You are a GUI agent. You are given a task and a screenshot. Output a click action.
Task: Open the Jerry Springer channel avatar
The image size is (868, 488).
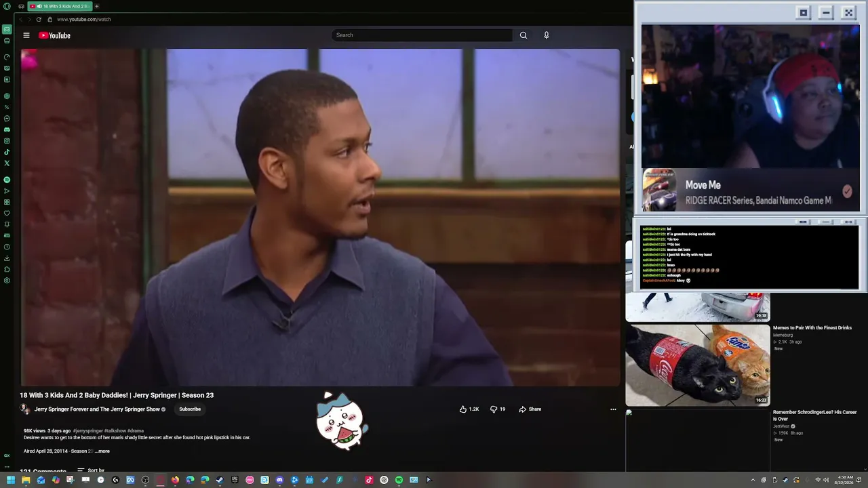coord(25,409)
